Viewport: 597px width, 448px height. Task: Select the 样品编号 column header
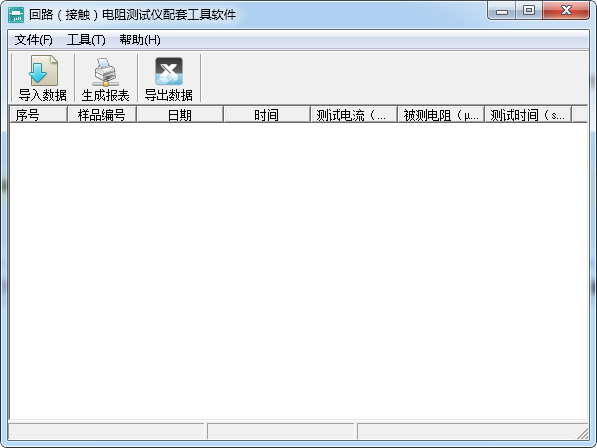tap(102, 115)
